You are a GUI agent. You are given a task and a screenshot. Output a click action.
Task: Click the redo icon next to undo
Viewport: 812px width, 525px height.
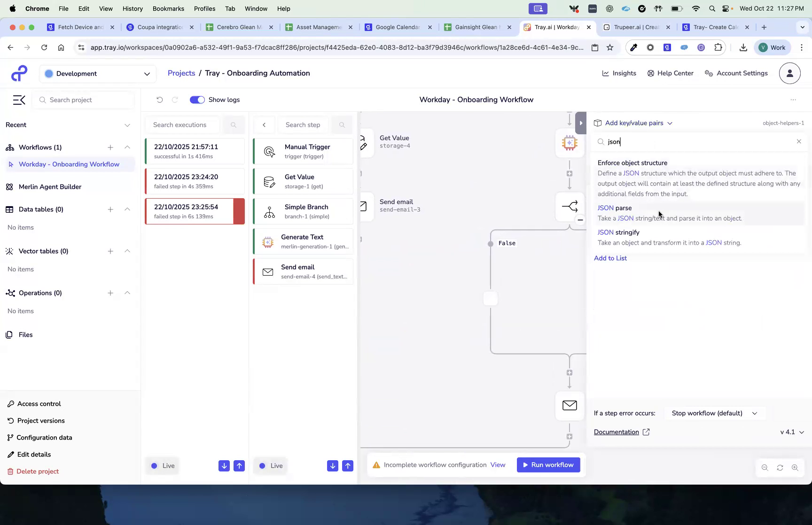pos(175,100)
